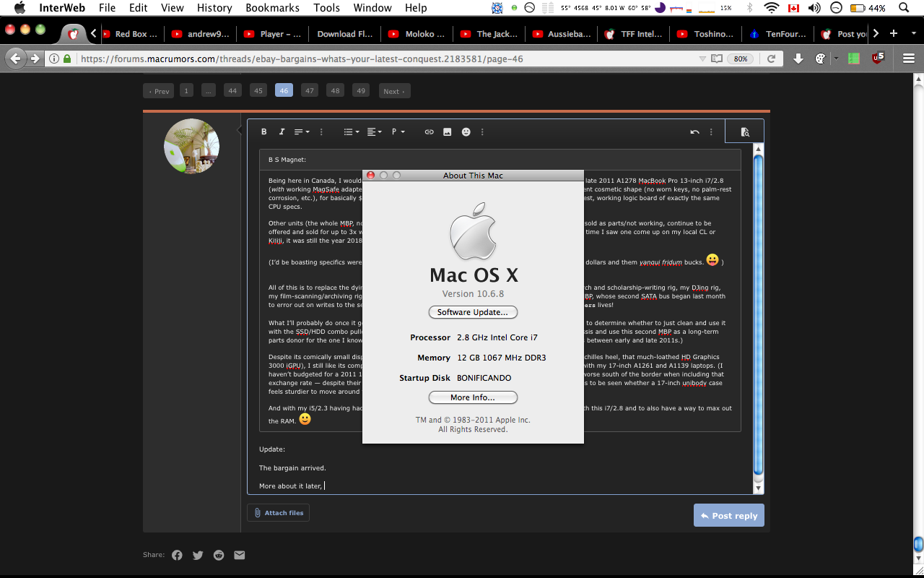Image resolution: width=924 pixels, height=578 pixels.
Task: Reload the page with the reload icon
Action: (x=771, y=59)
